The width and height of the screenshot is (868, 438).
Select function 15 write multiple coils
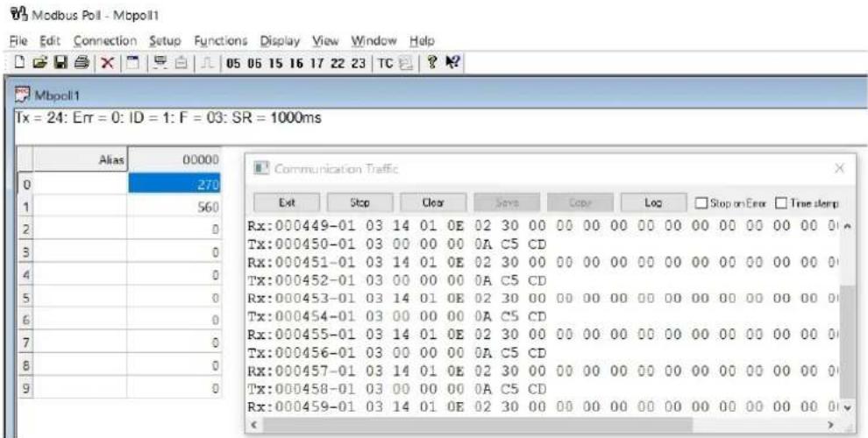coord(275,64)
